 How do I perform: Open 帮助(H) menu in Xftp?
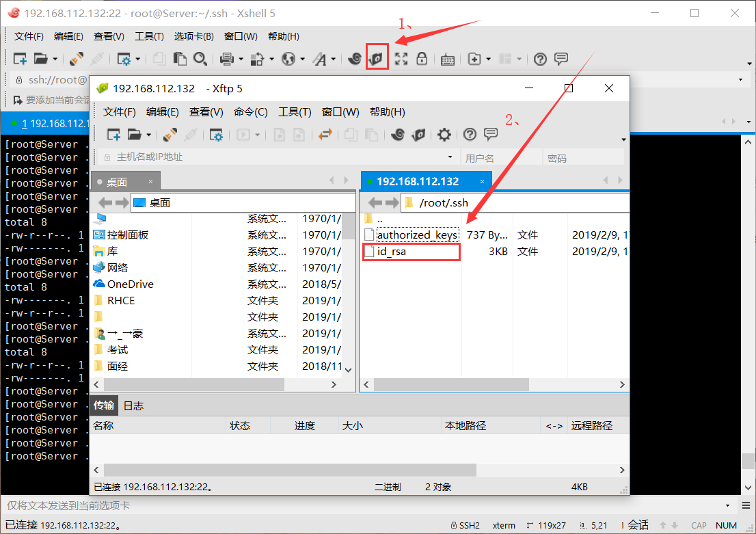click(387, 112)
